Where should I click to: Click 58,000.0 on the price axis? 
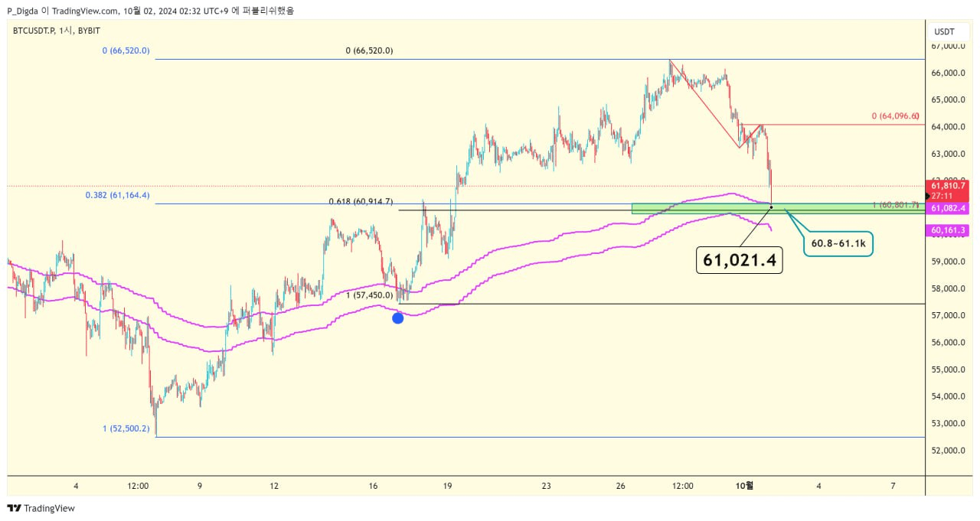pos(948,288)
